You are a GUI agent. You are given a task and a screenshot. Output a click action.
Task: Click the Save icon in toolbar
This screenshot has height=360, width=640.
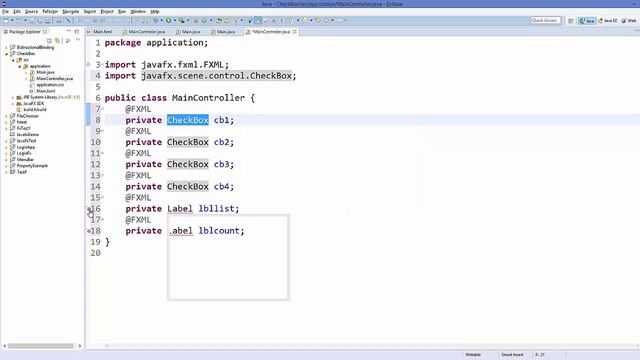click(x=33, y=20)
